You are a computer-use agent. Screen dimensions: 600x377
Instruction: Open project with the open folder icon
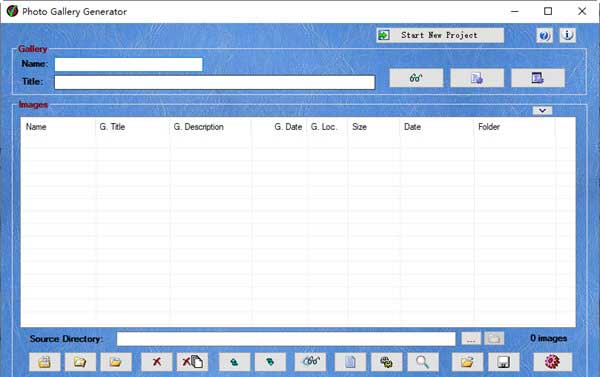coord(467,362)
